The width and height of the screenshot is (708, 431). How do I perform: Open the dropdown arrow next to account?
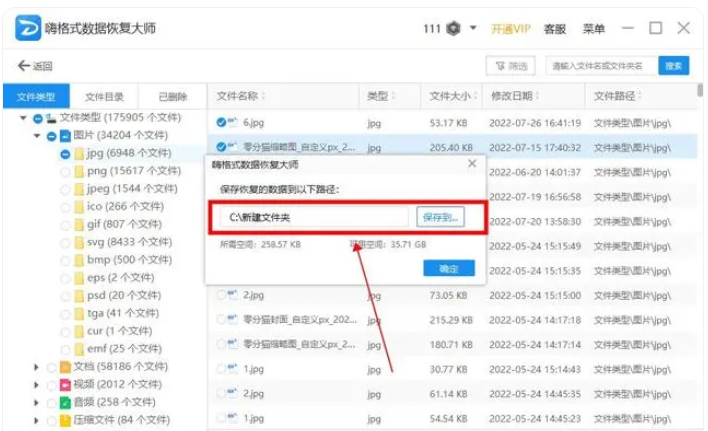(x=473, y=28)
